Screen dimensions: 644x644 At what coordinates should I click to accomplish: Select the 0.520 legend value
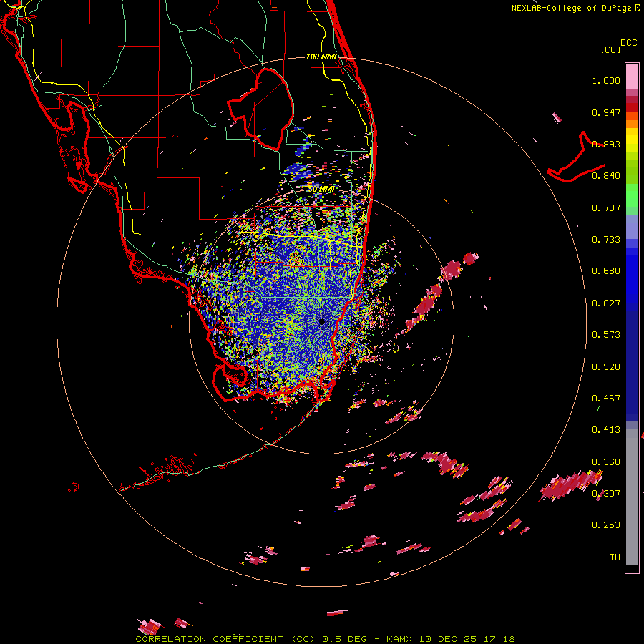pos(606,367)
